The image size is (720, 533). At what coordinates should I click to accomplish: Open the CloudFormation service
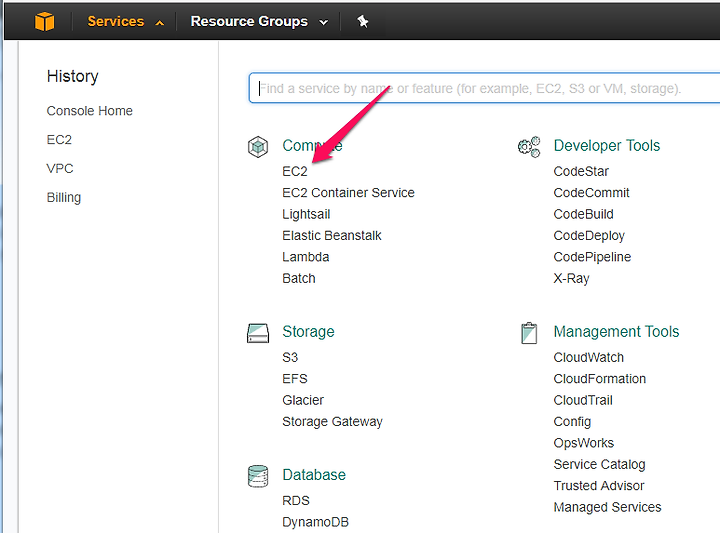600,379
